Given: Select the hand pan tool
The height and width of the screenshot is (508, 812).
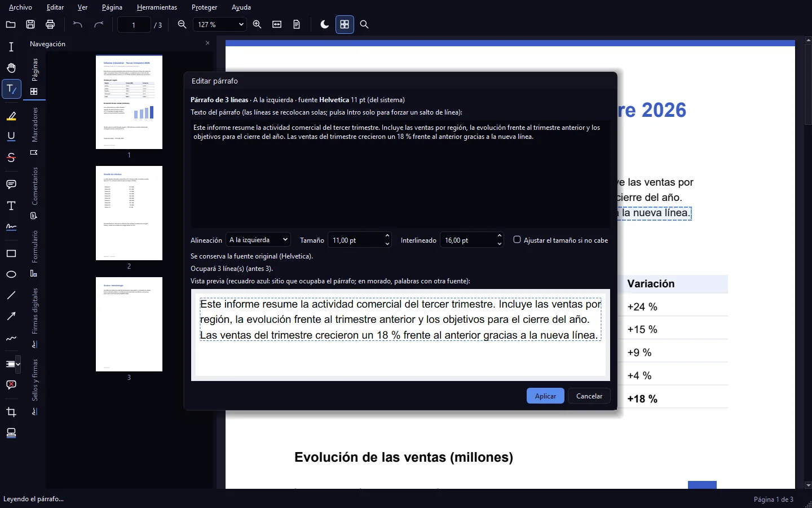Looking at the screenshot, I should (x=11, y=68).
